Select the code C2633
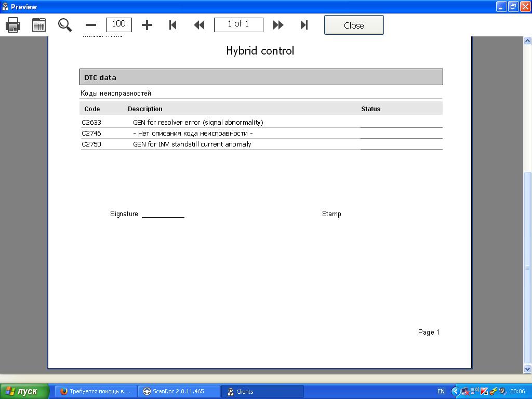Viewport: 532px width, 399px height. pyautogui.click(x=91, y=123)
